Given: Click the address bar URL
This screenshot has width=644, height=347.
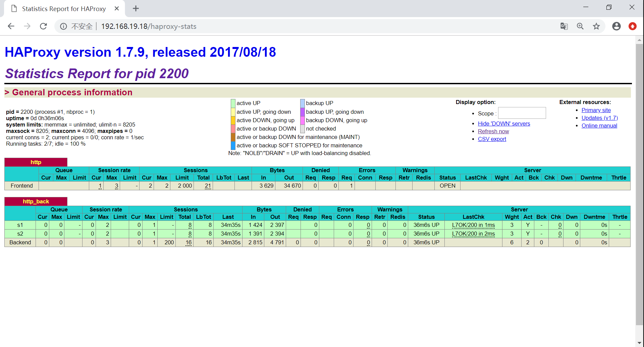Looking at the screenshot, I should 149,26.
